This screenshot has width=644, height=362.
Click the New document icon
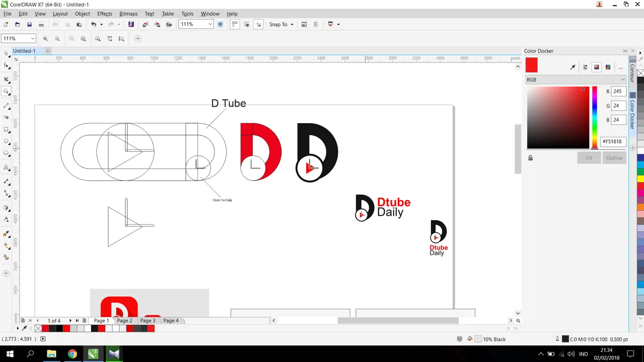6,24
